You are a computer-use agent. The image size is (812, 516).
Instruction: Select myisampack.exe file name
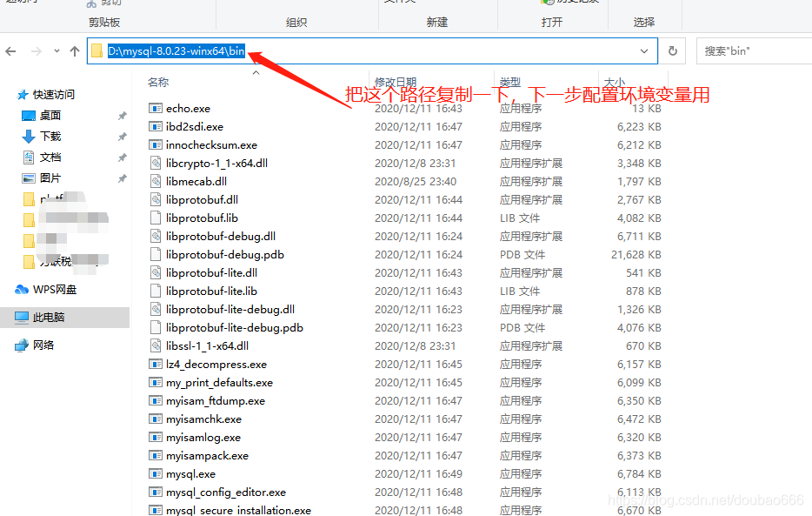(x=207, y=456)
